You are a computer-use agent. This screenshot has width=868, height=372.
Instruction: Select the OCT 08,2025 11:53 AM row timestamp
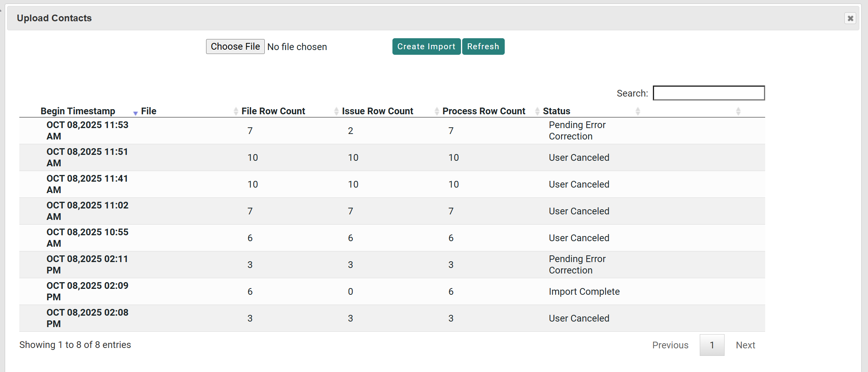point(87,130)
